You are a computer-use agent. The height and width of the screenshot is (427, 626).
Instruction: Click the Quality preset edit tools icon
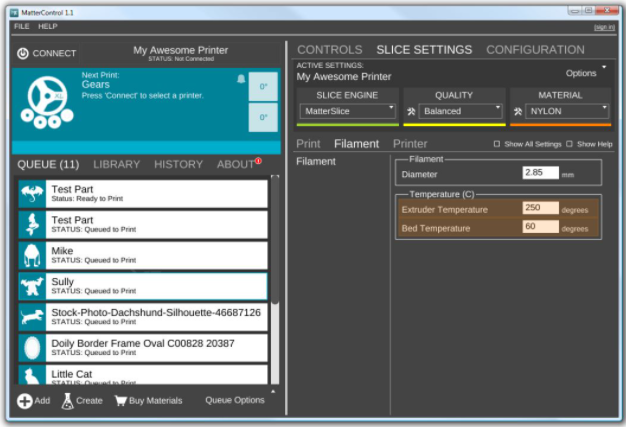tap(411, 111)
